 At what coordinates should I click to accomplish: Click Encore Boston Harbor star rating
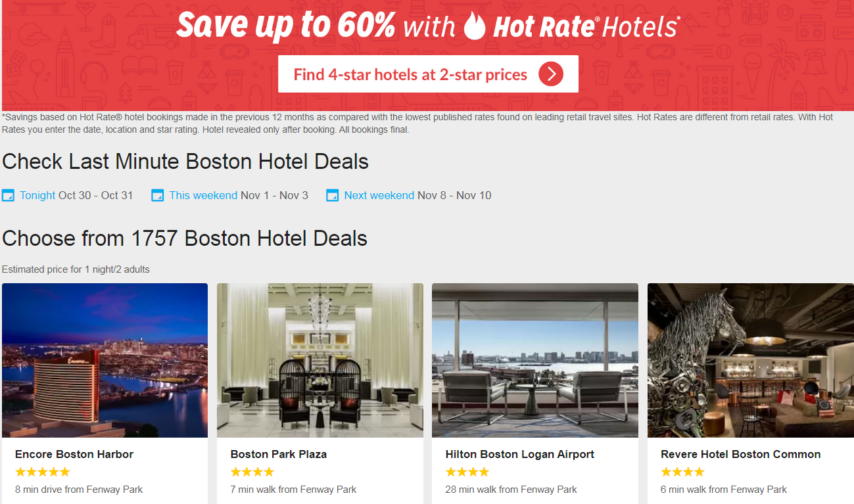tap(42, 472)
